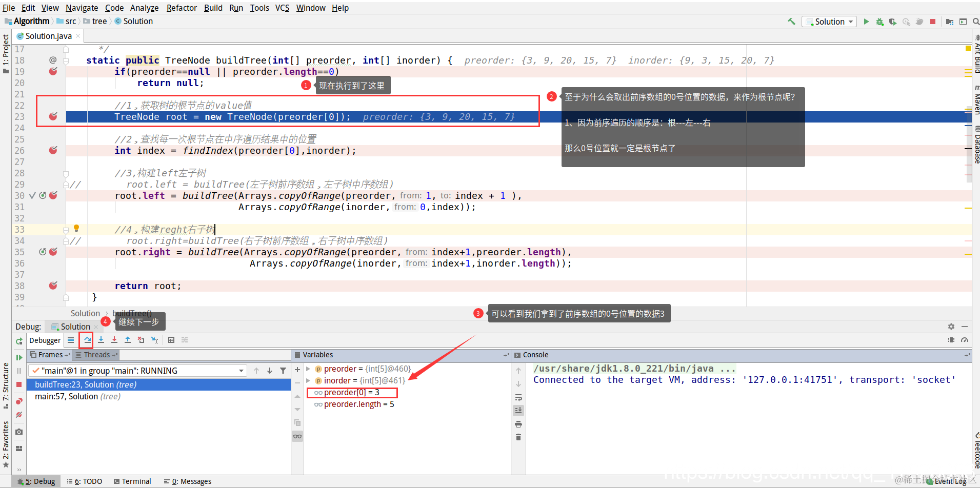
Task: Open the Evaluate Expression calculator icon
Action: [171, 340]
